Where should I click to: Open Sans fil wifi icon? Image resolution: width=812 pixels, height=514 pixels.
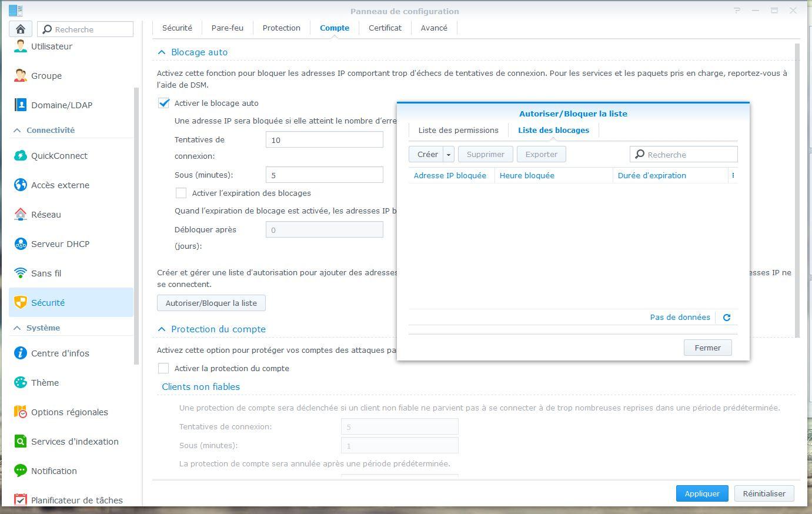[21, 273]
